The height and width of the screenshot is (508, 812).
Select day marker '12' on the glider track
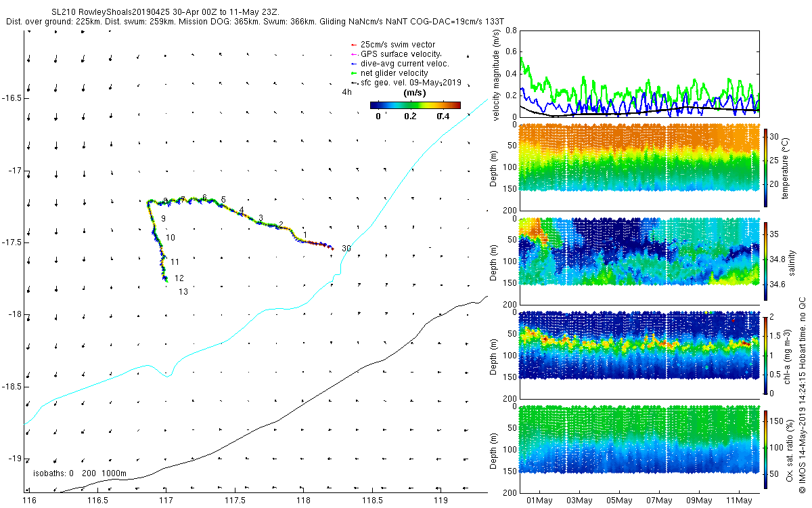click(179, 278)
